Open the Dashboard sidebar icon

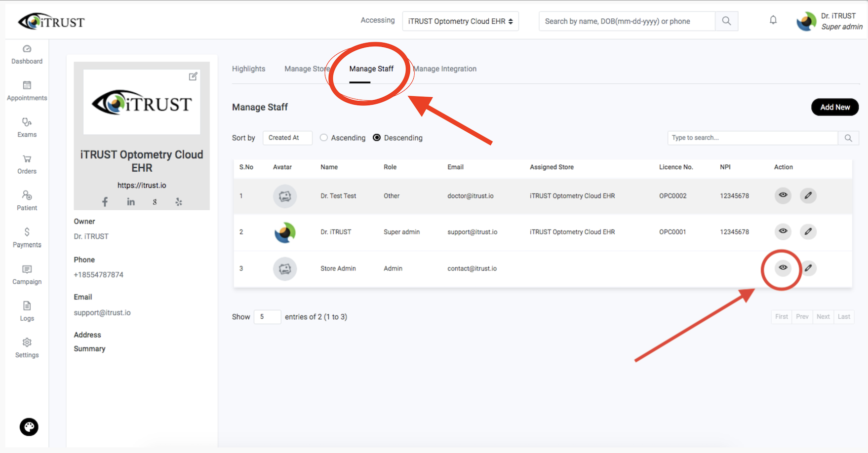(x=27, y=49)
